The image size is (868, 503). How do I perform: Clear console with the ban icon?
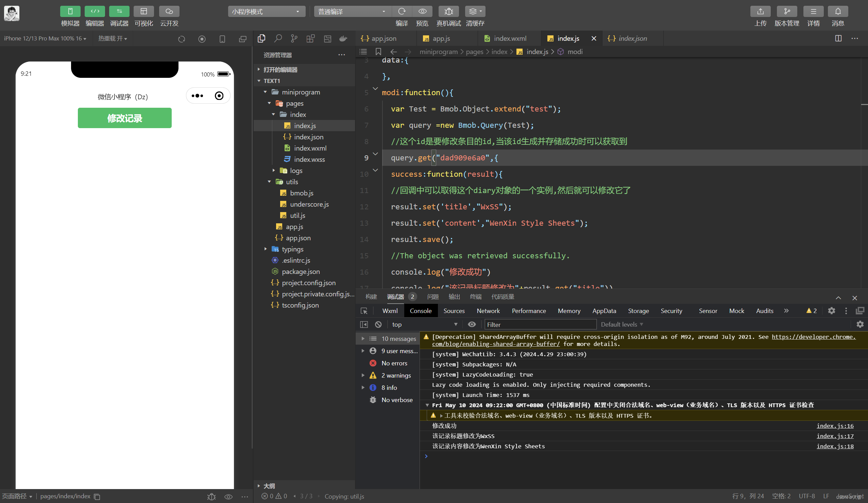click(x=378, y=324)
